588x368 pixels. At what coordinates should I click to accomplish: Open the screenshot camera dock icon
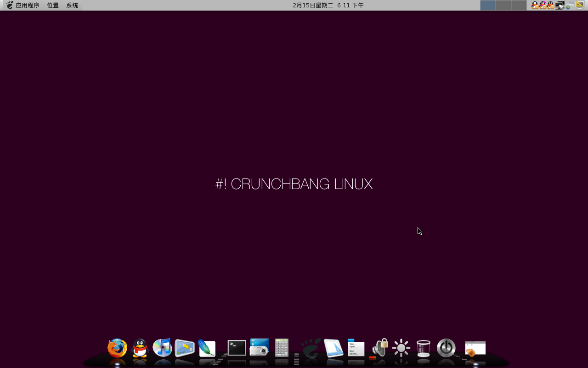coord(259,347)
